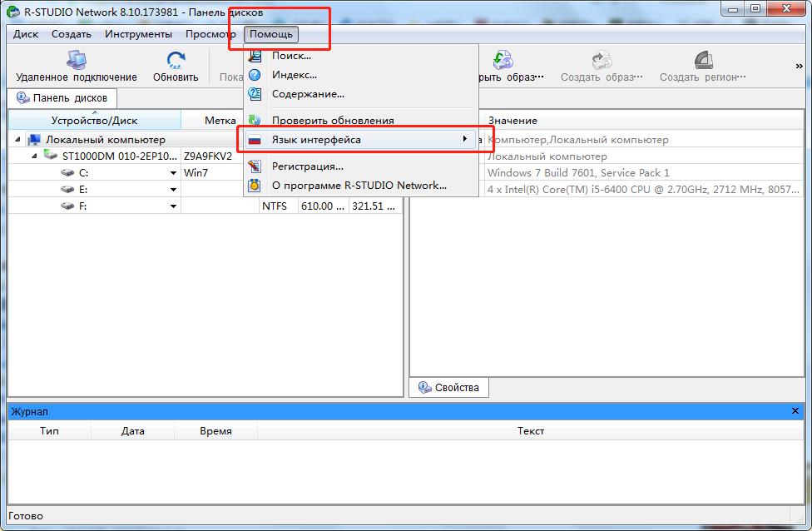Image resolution: width=812 pixels, height=531 pixels.
Task: Open the Индекс help item
Action: pos(294,75)
